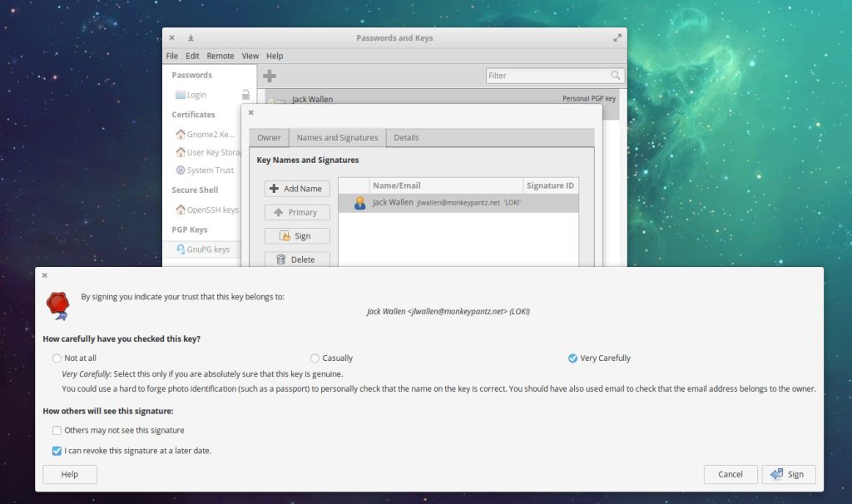
Task: Click the download icon in the title bar
Action: coord(191,37)
